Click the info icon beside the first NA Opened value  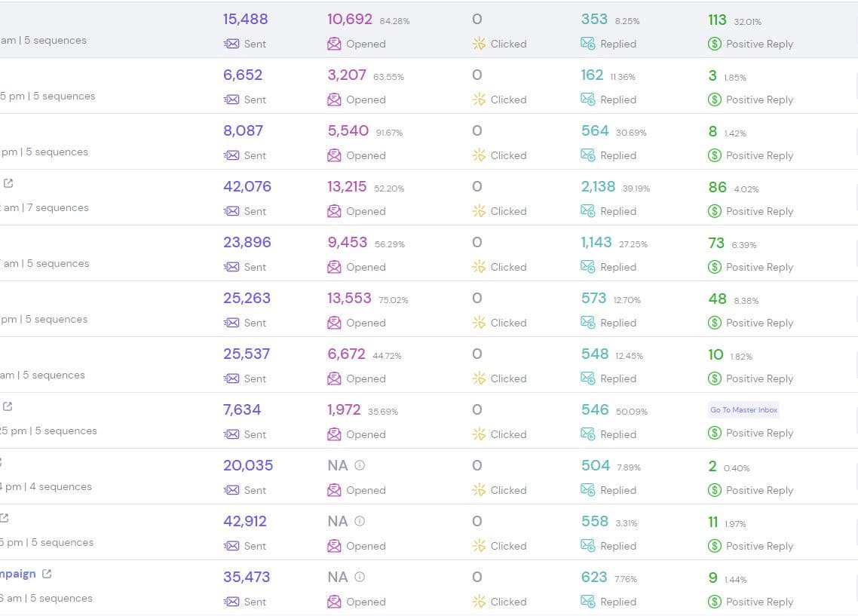tap(360, 465)
